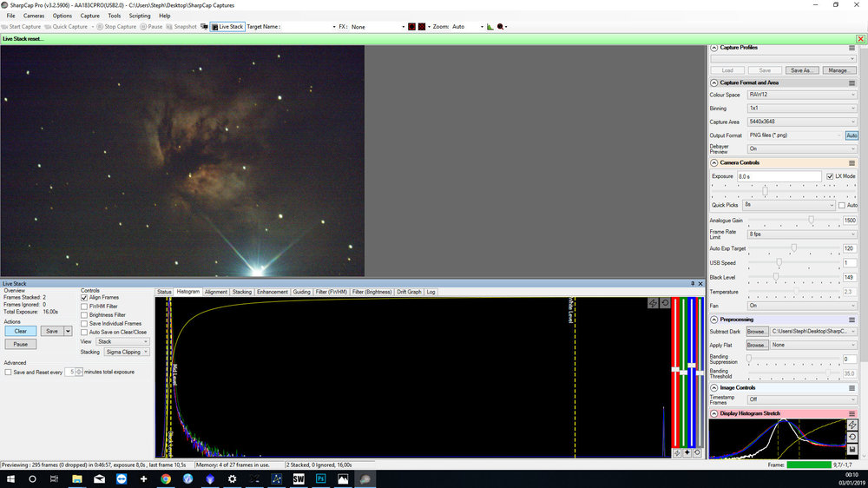Open Preprocessing panel hamburger menu
The width and height of the screenshot is (868, 488).
[x=852, y=320]
